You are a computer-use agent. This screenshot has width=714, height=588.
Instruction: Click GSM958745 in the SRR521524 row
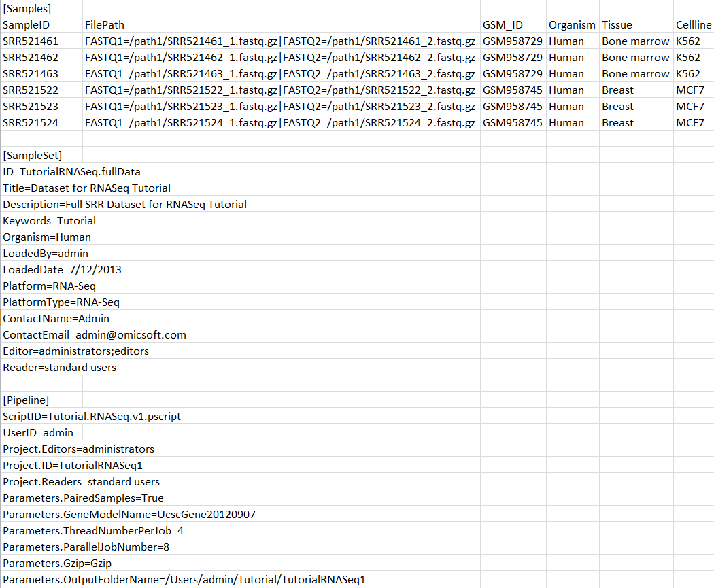coord(513,123)
